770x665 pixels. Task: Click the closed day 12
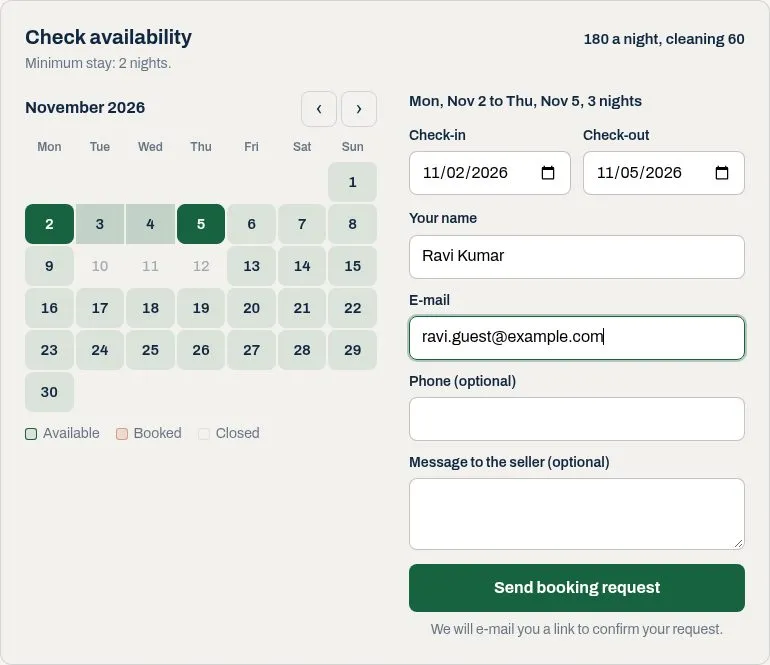pyautogui.click(x=201, y=266)
